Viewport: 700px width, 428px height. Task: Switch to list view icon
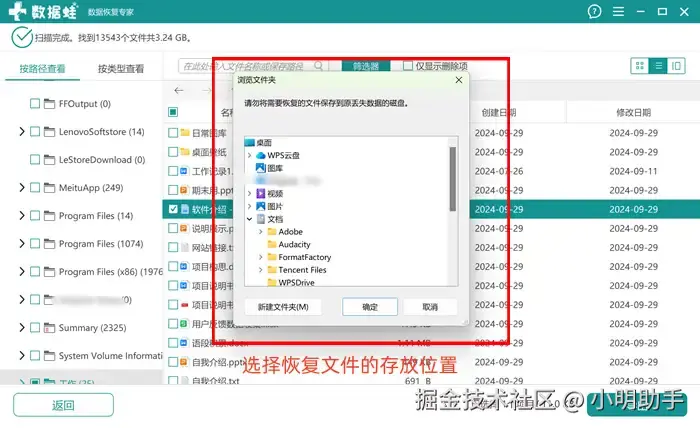point(658,66)
